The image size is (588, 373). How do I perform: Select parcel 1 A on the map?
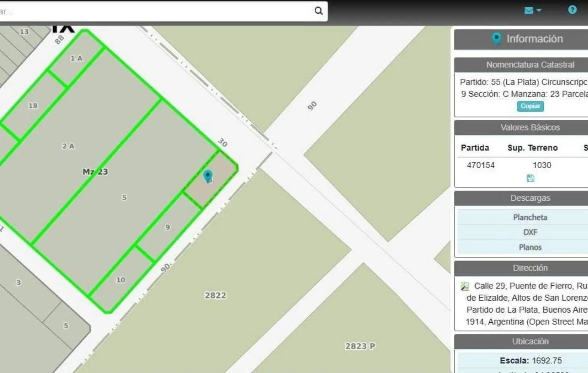pyautogui.click(x=76, y=58)
